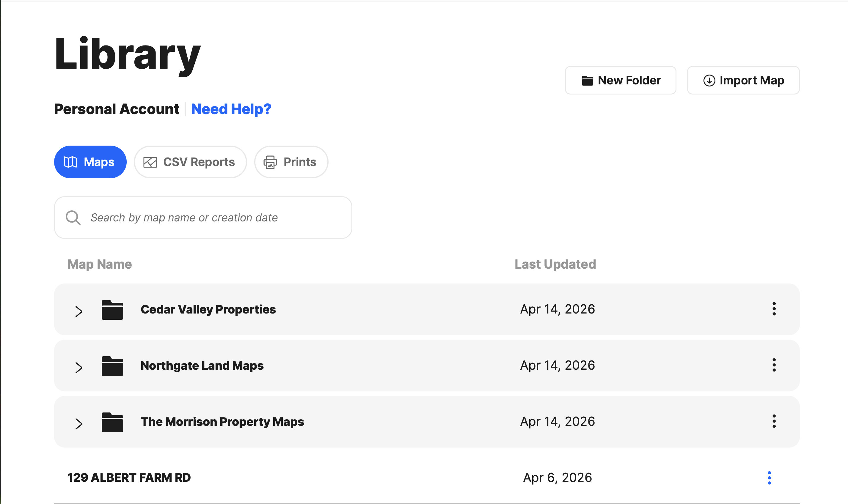The image size is (848, 504).
Task: Switch to the CSV Reports tab
Action: tap(190, 162)
